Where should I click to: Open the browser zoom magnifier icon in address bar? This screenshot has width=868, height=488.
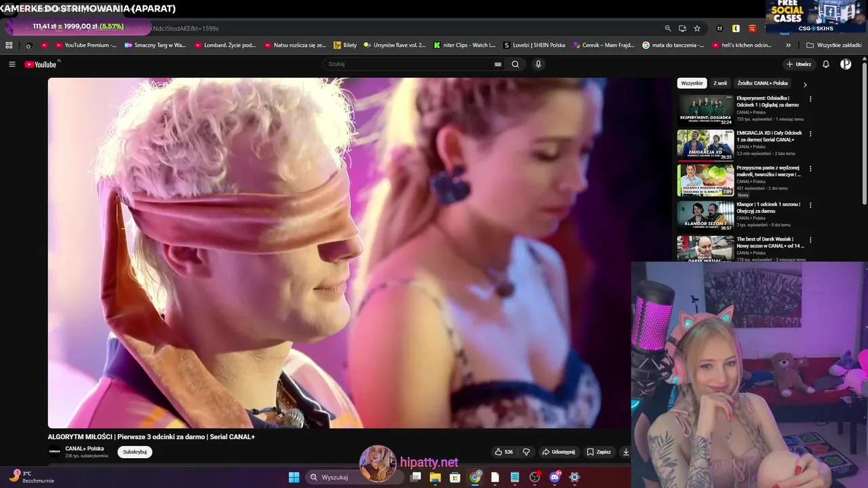point(668,28)
